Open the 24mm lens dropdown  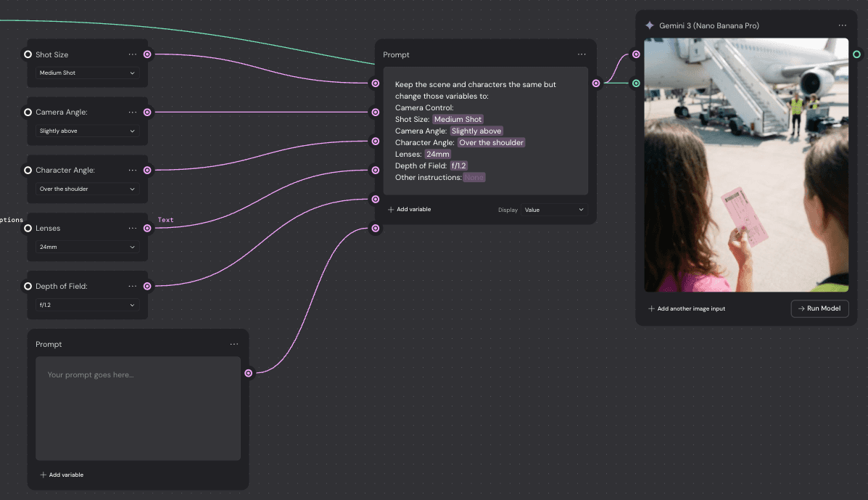[x=87, y=247]
